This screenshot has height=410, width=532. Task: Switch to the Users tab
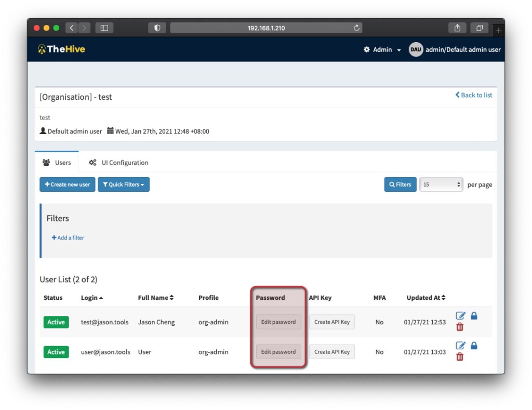[57, 163]
